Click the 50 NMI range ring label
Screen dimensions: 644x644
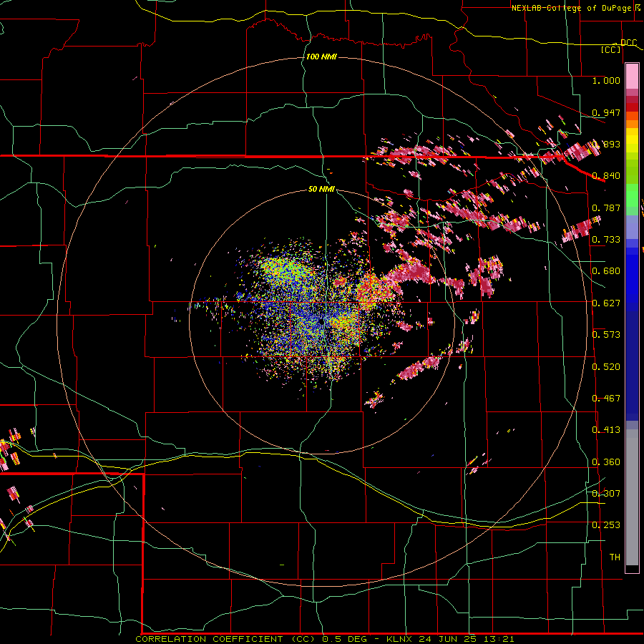[x=321, y=189]
